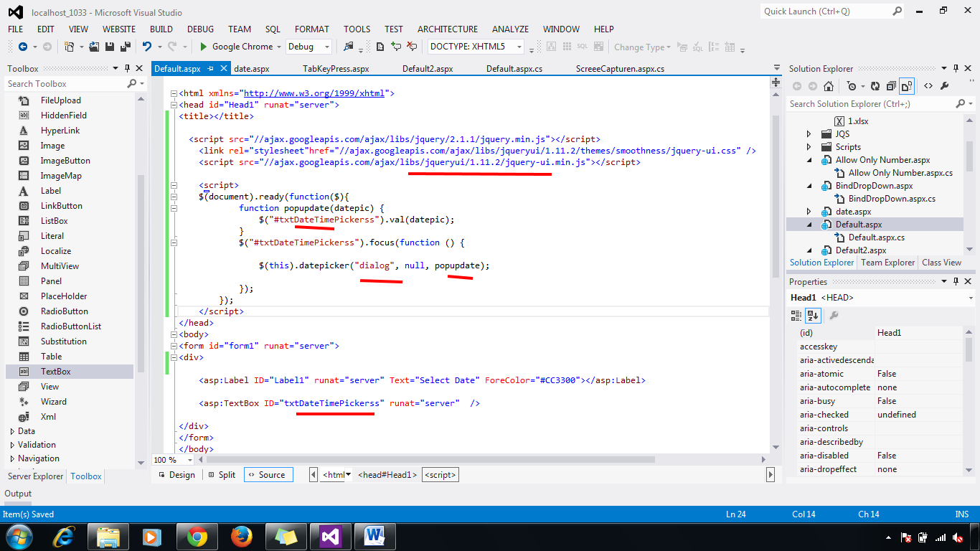
Task: Open the TOOLS menu
Action: [x=357, y=29]
